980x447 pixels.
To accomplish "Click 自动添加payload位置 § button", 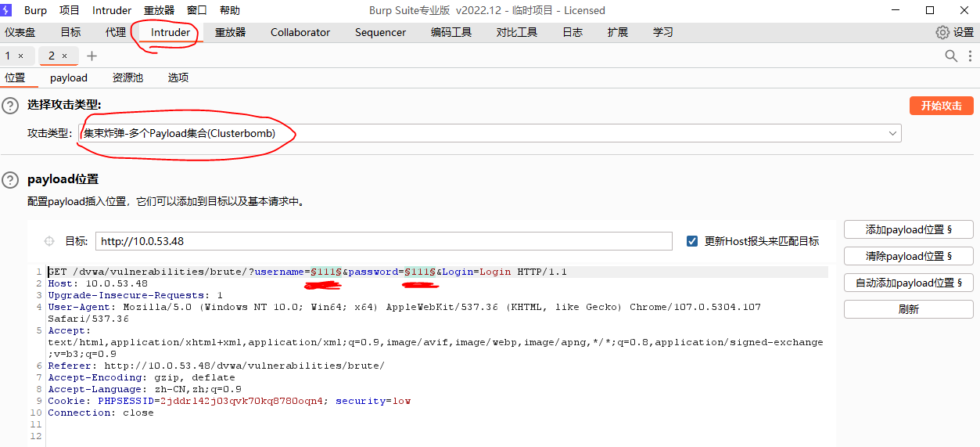I will (909, 283).
